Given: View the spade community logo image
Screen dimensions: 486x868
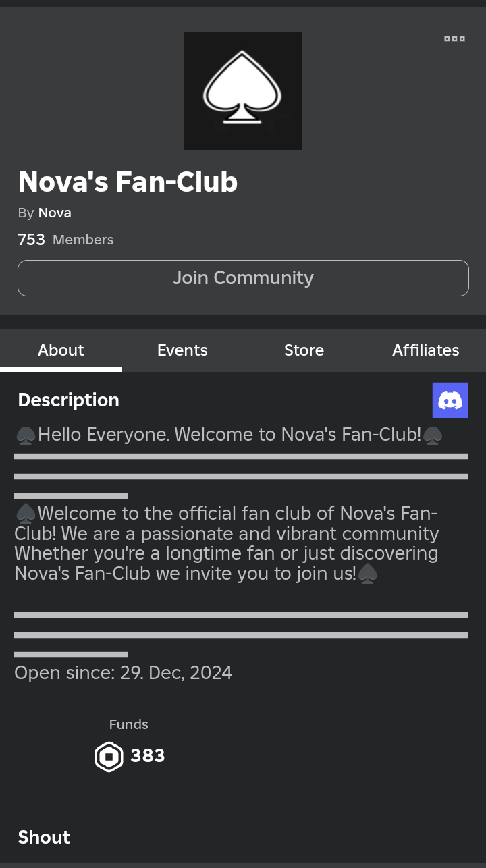Looking at the screenshot, I should pos(243,90).
